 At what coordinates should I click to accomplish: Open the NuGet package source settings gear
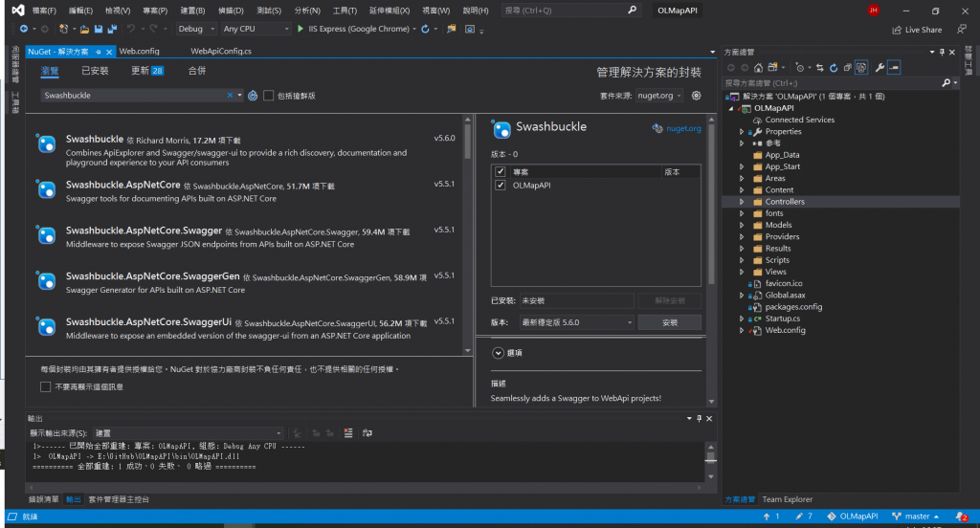[697, 96]
